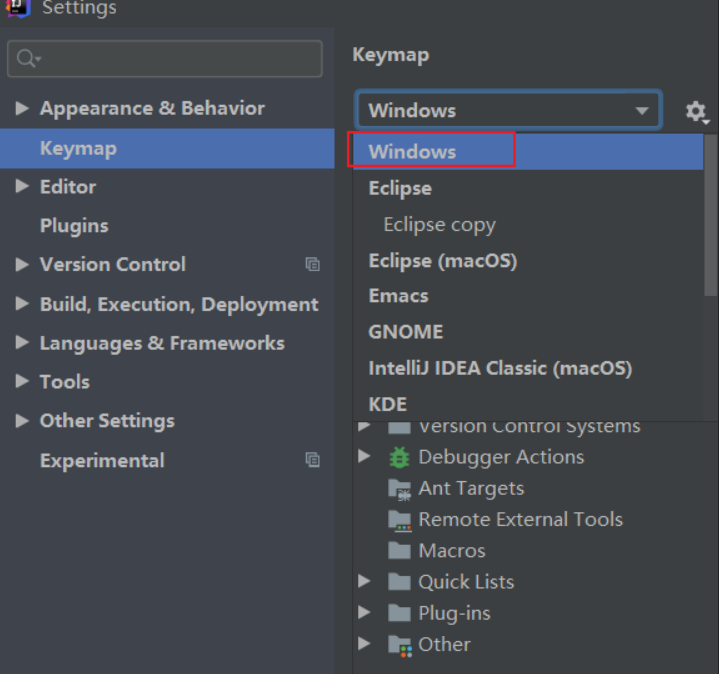
Task: Expand the Appearance & Behavior section
Action: [x=22, y=108]
